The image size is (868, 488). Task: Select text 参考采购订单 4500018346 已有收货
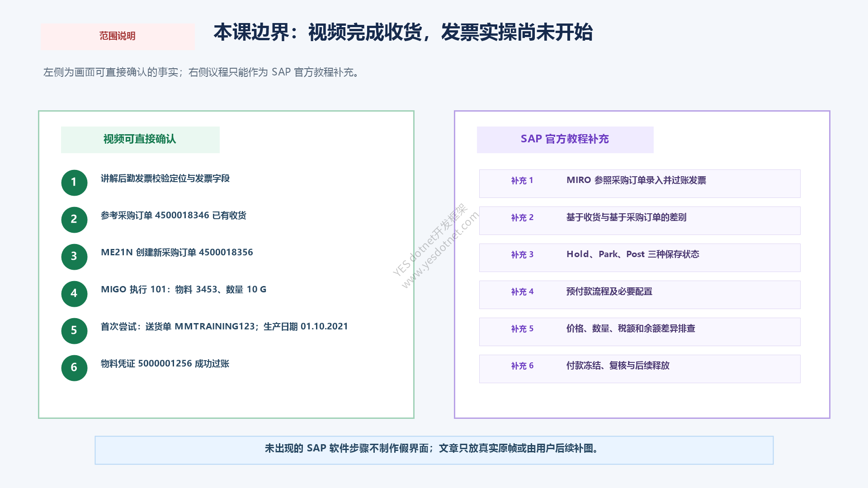point(174,216)
